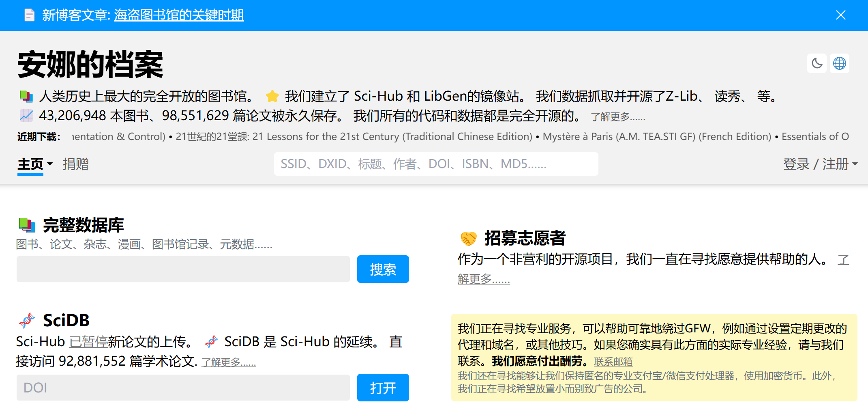Click the recent download Mystère à Paris title
Image resolution: width=868 pixels, height=416 pixels.
(x=657, y=136)
